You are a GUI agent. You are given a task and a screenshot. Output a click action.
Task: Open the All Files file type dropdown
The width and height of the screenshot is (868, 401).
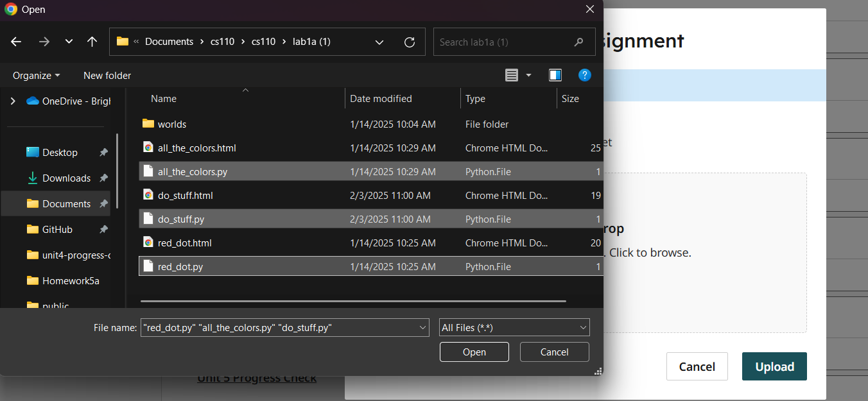click(x=514, y=327)
